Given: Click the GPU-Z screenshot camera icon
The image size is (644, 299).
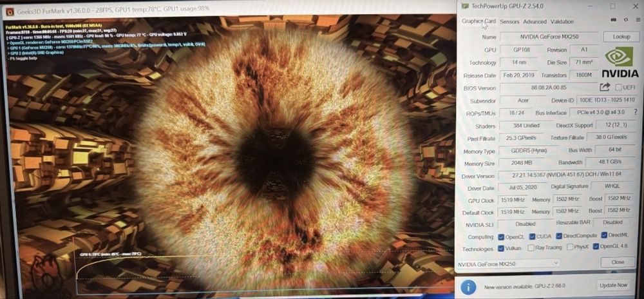Looking at the screenshot, I should coord(614,19).
